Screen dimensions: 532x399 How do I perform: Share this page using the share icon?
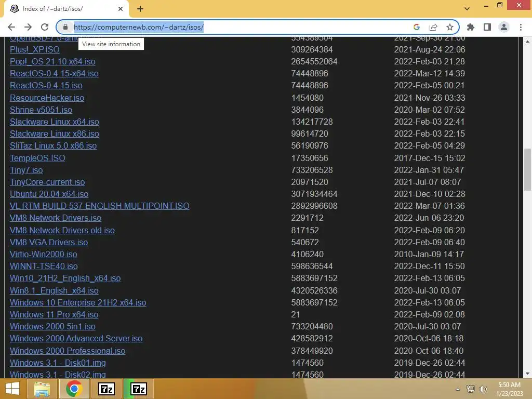point(433,27)
